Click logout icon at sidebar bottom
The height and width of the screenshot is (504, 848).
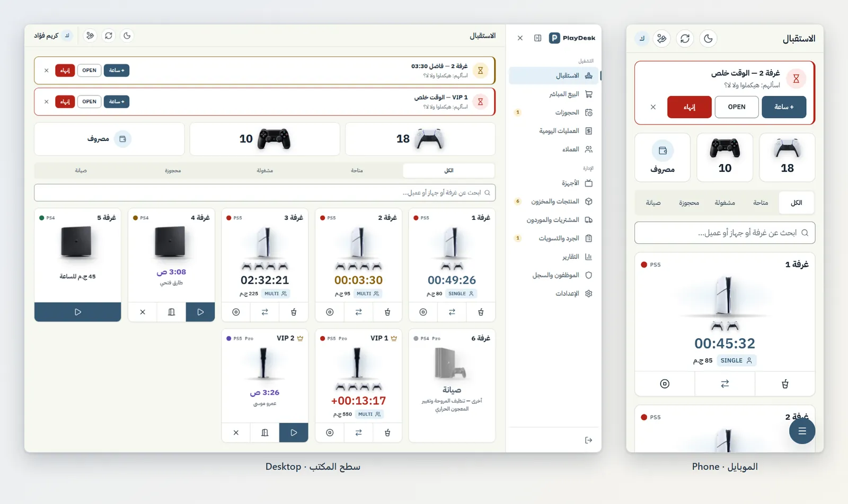588,440
